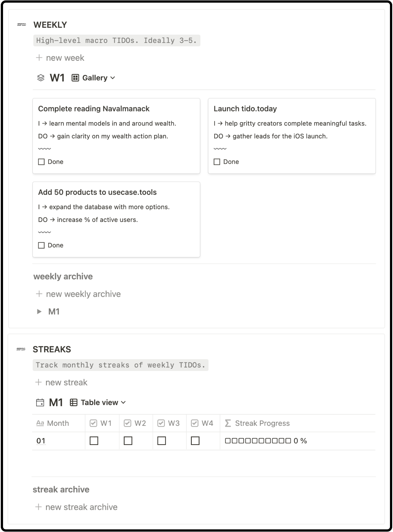Screen dimensions: 393x532
Task: Click the wave icon beside STREAKS heading
Action: (21, 349)
